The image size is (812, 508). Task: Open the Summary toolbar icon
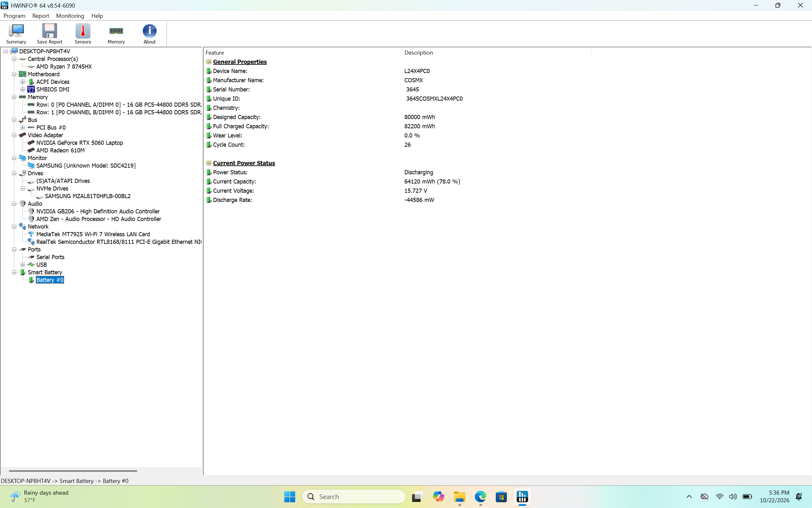[x=16, y=34]
